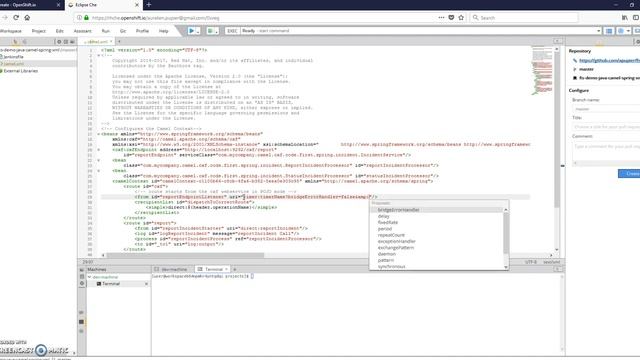This screenshot has height=360, width=640.
Task: Close the Terminal tab
Action: [x=227, y=269]
